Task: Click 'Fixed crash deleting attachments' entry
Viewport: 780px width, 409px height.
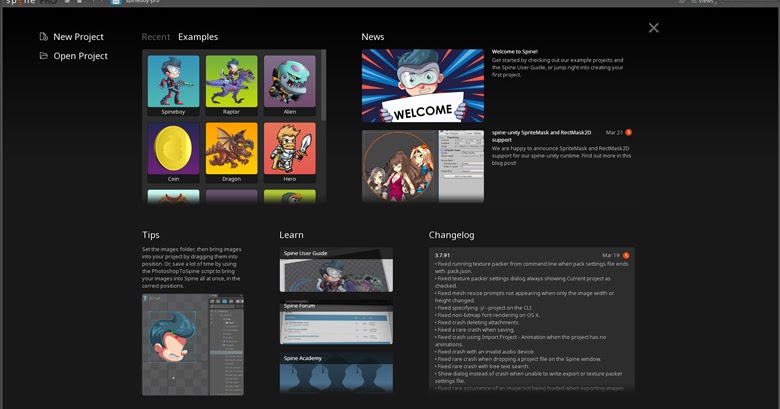Action: tap(477, 322)
